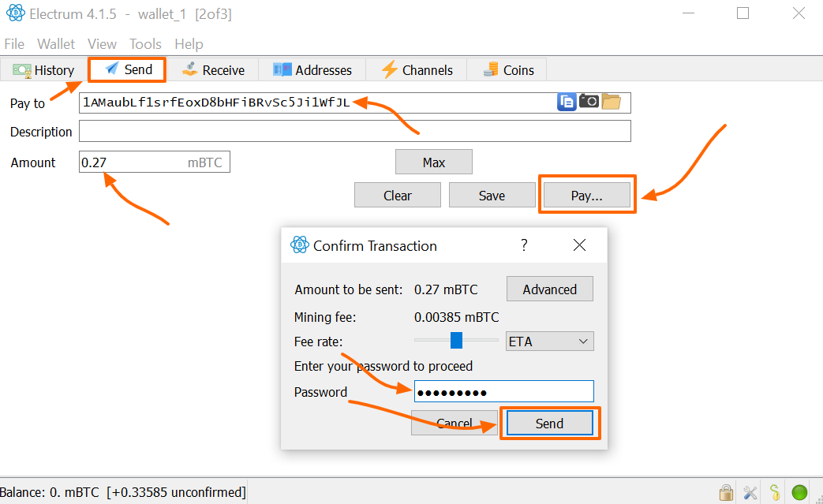
Task: Click the folder icon to read invoice file
Action: (611, 101)
